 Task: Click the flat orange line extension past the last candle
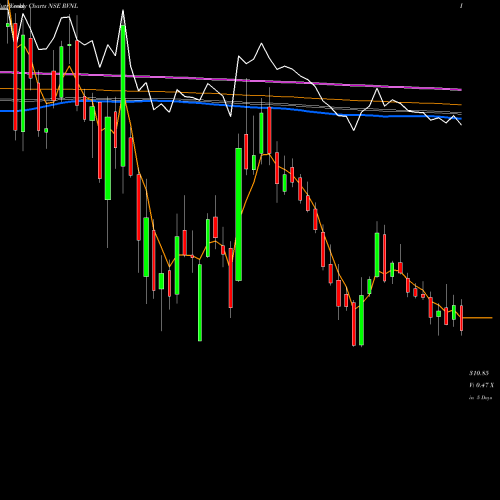click(478, 318)
